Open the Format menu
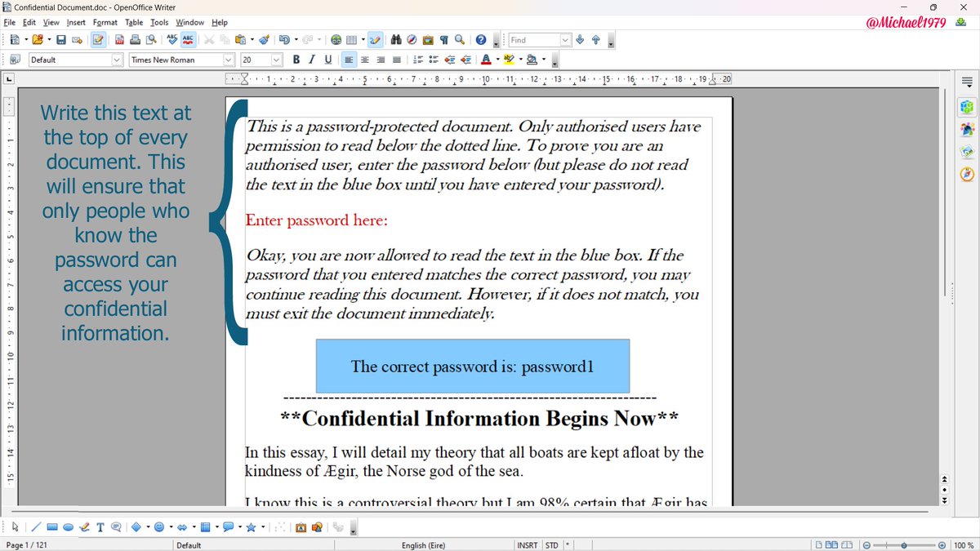980x551 pixels. 105,23
